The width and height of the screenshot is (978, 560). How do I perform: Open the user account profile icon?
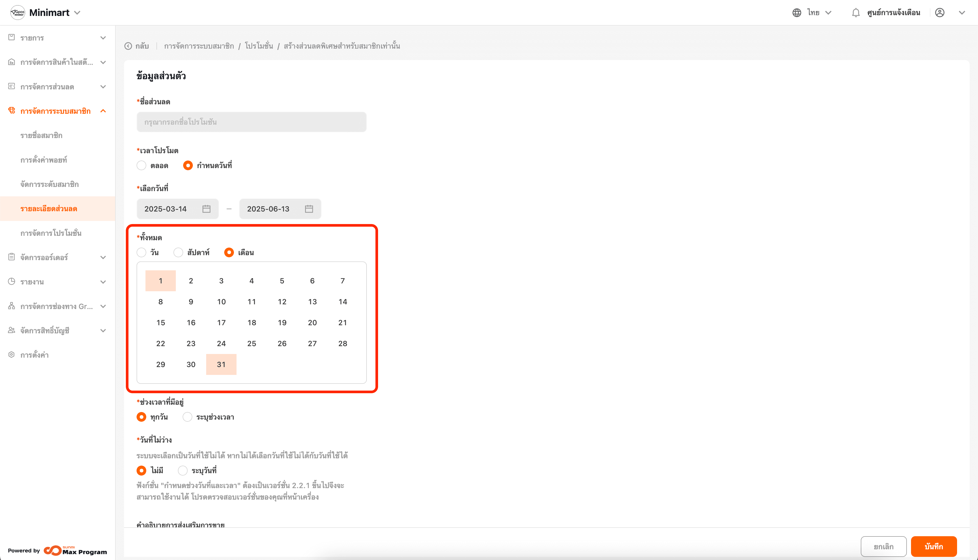pos(940,13)
